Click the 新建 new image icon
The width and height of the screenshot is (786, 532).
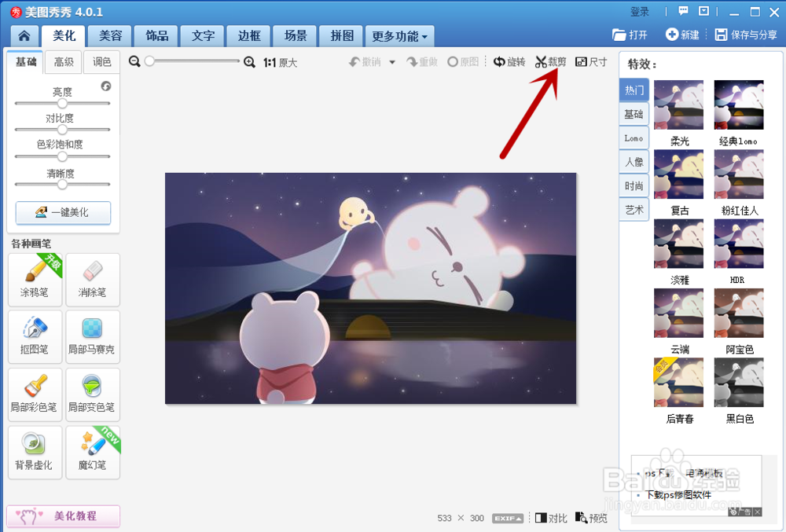tap(682, 35)
